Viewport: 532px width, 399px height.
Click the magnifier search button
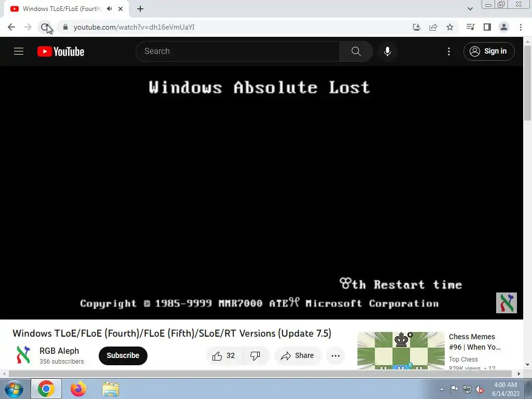point(356,51)
